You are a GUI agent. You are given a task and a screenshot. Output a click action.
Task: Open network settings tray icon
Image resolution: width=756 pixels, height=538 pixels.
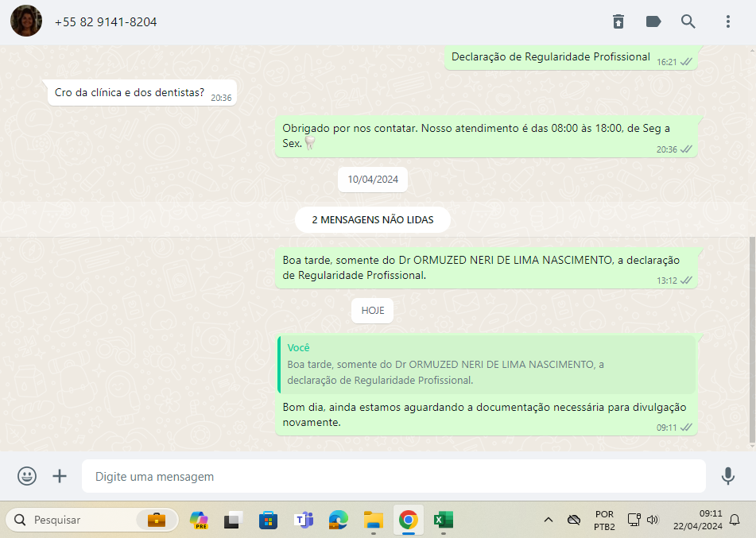[634, 520]
